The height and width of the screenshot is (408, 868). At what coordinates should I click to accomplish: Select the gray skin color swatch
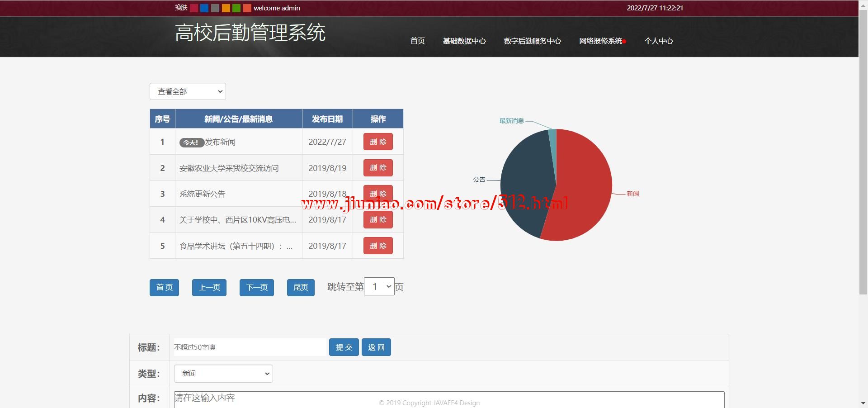click(x=215, y=8)
